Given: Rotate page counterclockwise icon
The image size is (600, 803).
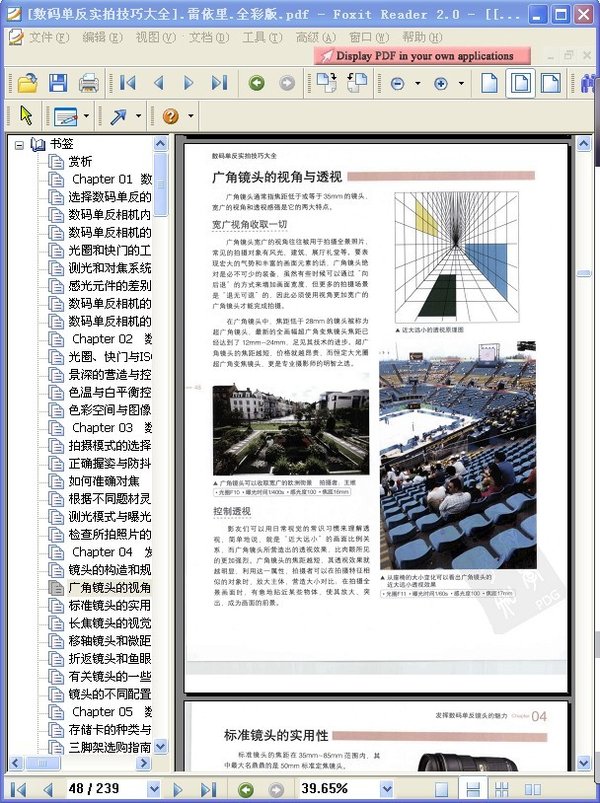Looking at the screenshot, I should tap(357, 82).
